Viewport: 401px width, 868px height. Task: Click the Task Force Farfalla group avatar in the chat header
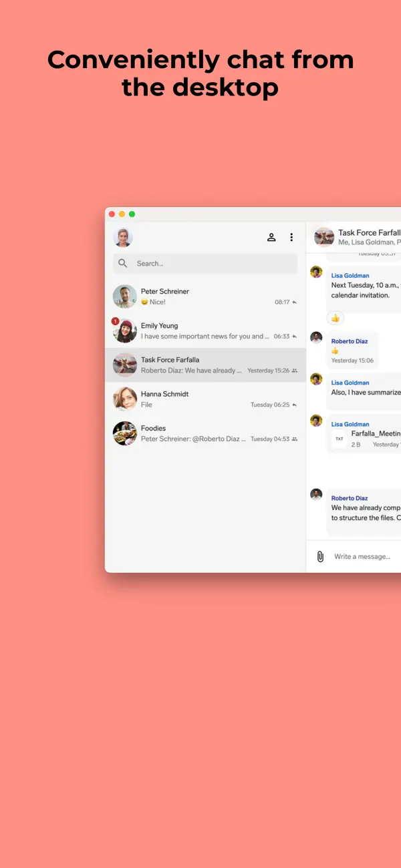pyautogui.click(x=324, y=237)
